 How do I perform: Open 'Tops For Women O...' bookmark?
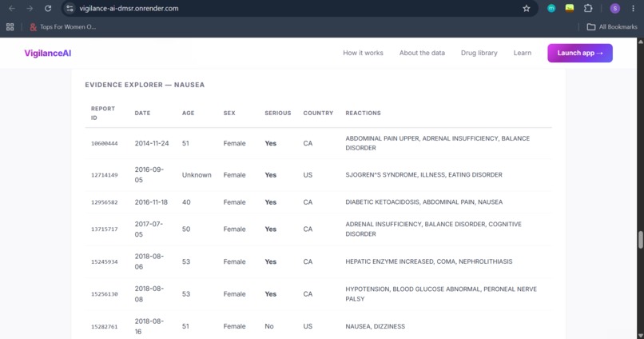(x=62, y=26)
